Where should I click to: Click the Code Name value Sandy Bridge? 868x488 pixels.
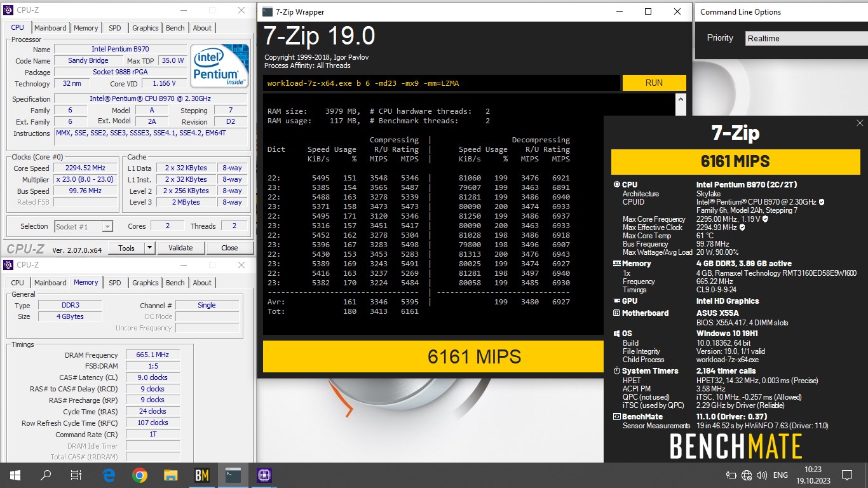click(x=88, y=61)
